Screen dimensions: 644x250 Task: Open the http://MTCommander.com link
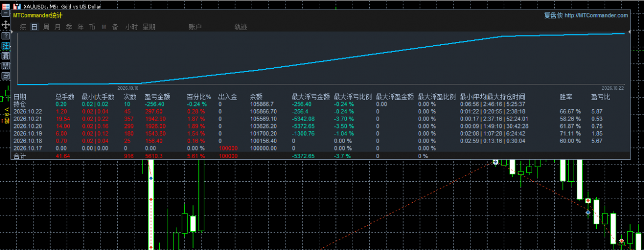[x=596, y=16]
